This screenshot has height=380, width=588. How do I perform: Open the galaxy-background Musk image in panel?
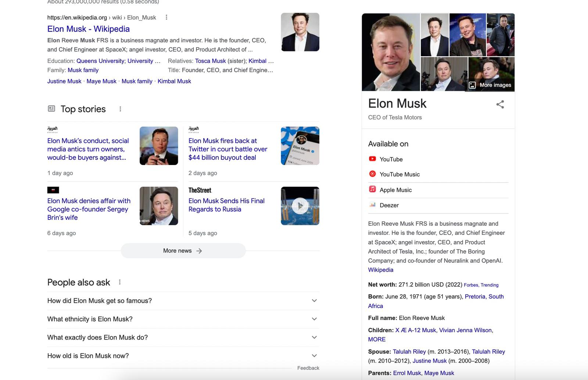coord(467,35)
